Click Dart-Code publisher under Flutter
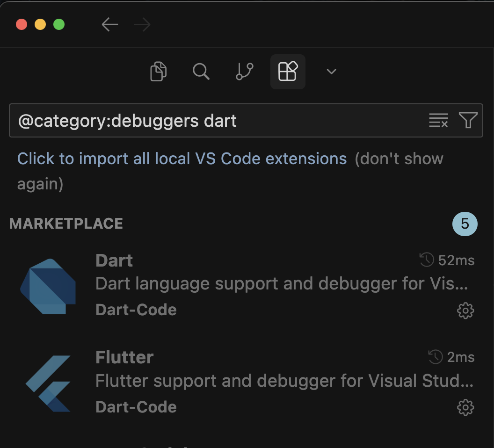The width and height of the screenshot is (494, 448). tap(136, 407)
